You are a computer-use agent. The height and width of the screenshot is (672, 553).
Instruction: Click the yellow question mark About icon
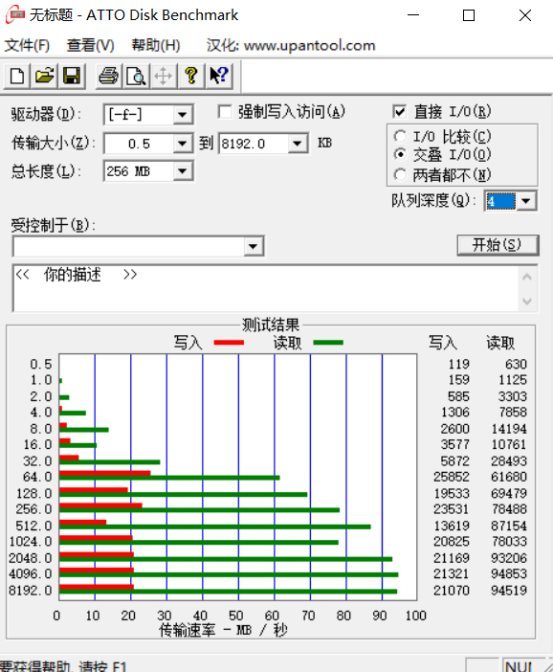point(191,76)
